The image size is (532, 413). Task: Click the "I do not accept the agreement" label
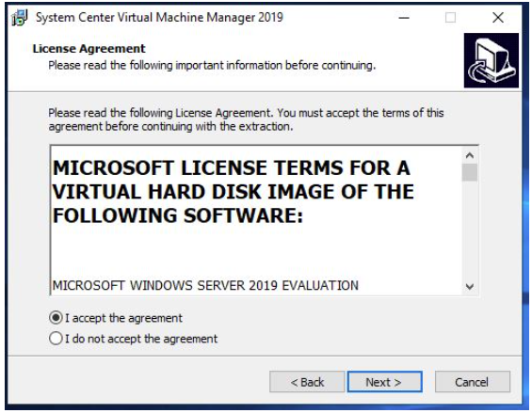[x=141, y=339]
